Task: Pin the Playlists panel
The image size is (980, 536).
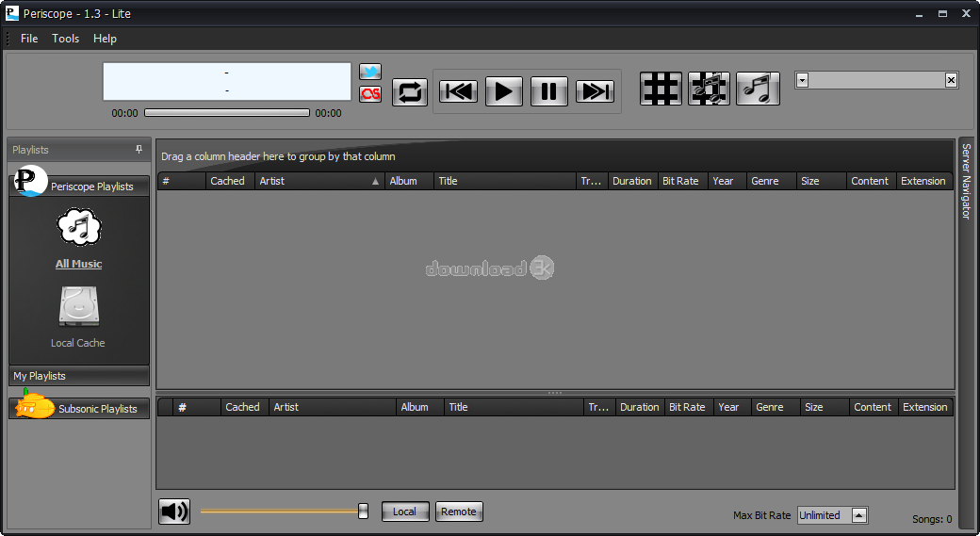Action: click(139, 149)
